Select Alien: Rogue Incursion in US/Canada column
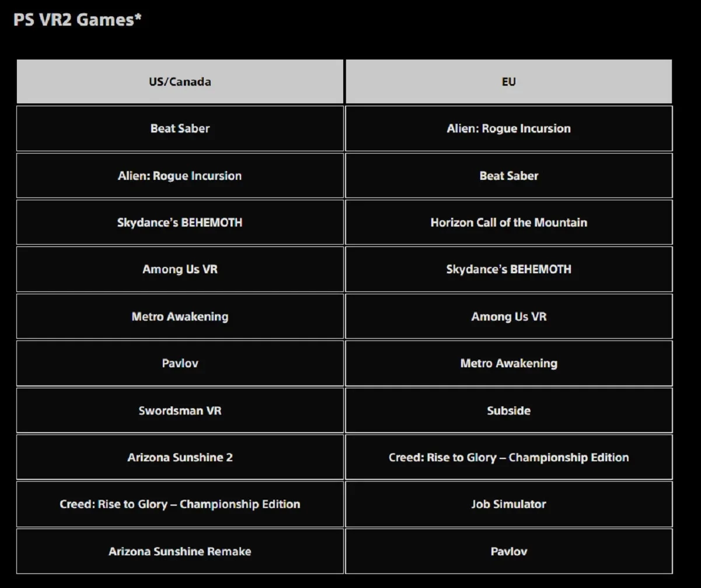Image resolution: width=701 pixels, height=588 pixels. click(180, 176)
